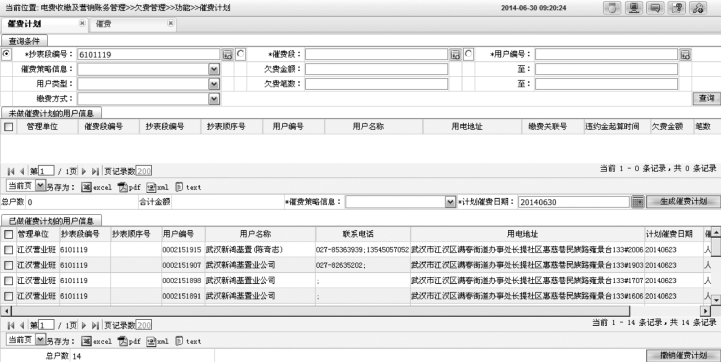Open the message bubble icon in top toolbar

click(655, 8)
